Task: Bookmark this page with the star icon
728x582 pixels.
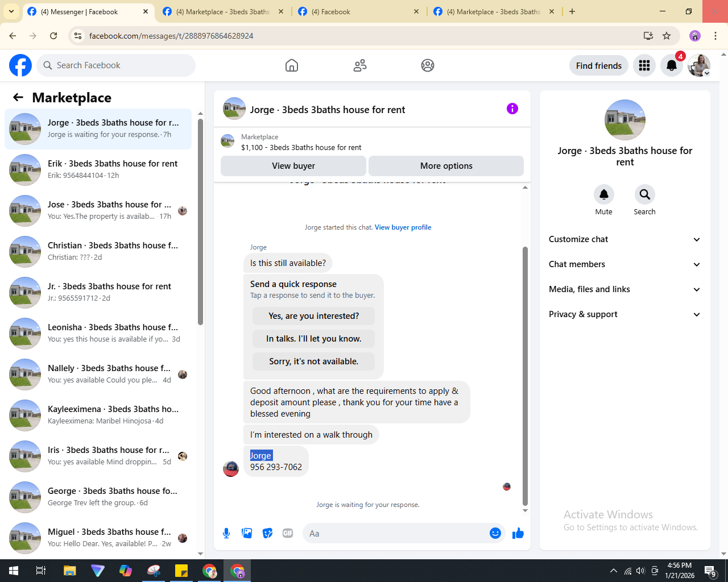Action: click(x=667, y=36)
